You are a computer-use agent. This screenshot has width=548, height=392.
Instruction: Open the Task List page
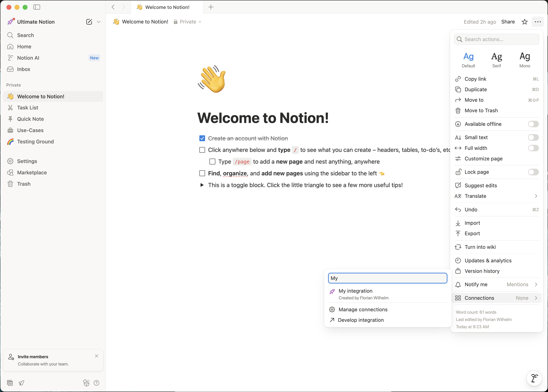(x=53, y=108)
